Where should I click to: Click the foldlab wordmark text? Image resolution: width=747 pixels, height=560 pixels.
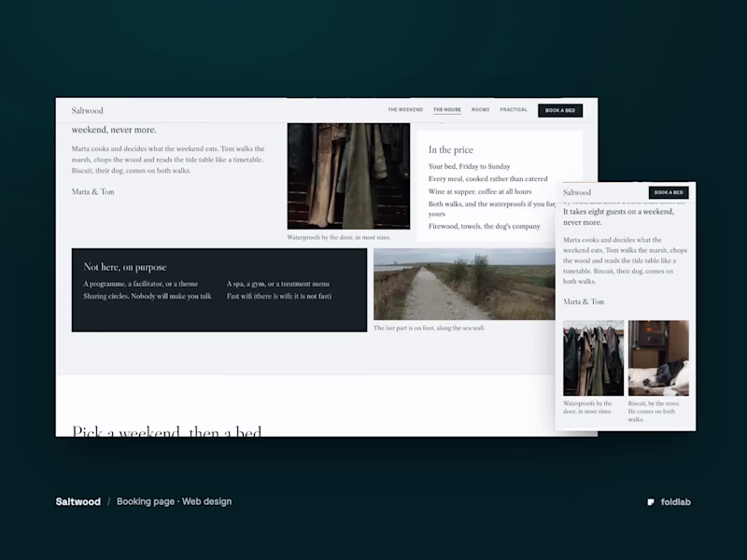(675, 502)
